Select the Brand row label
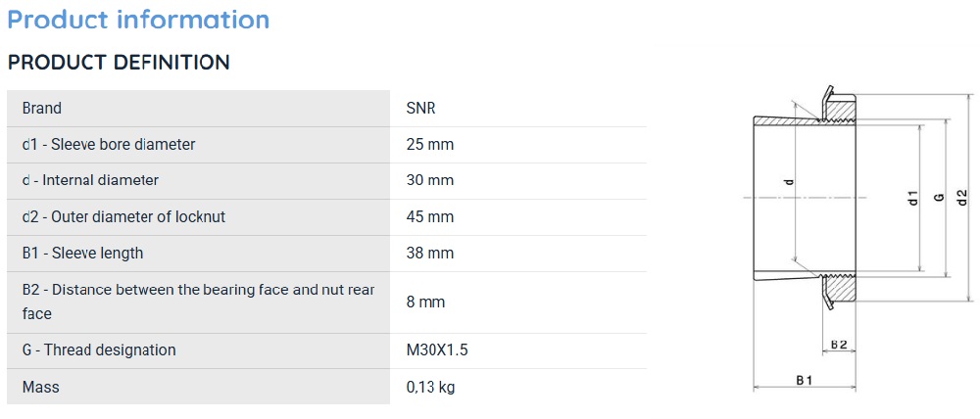The height and width of the screenshot is (419, 980). point(42,108)
